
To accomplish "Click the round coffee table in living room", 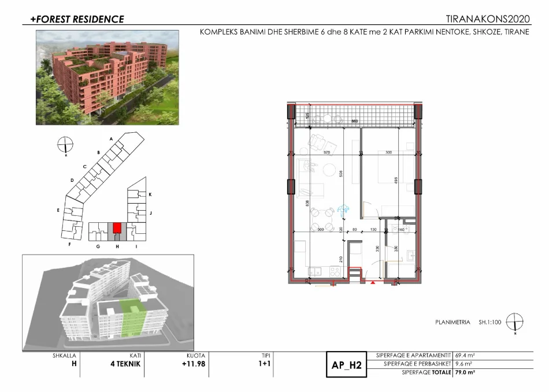I will (x=329, y=170).
